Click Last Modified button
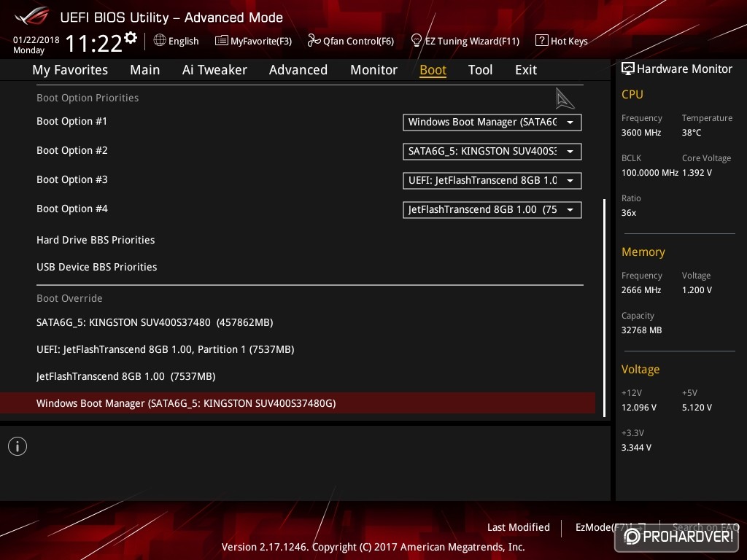 pyautogui.click(x=519, y=527)
